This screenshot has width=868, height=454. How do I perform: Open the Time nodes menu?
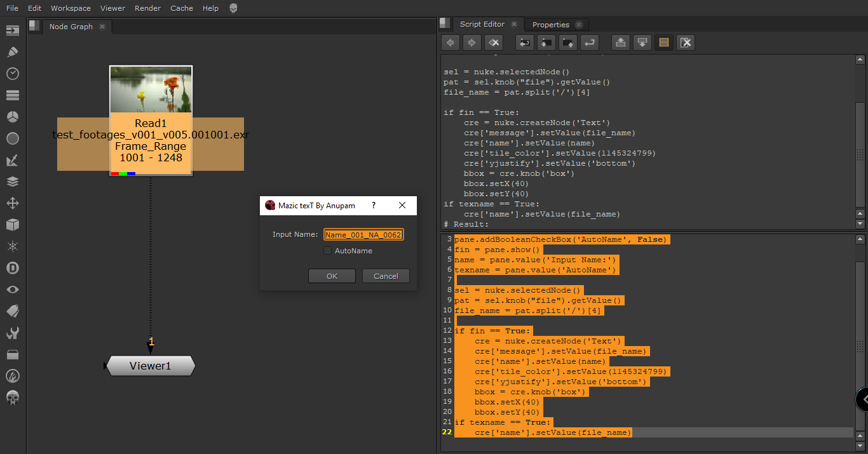click(13, 74)
